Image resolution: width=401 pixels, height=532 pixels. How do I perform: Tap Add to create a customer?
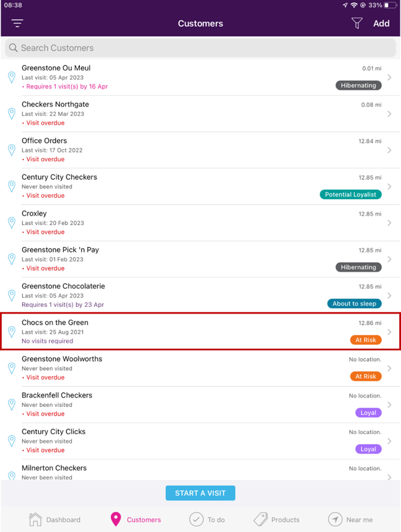381,23
